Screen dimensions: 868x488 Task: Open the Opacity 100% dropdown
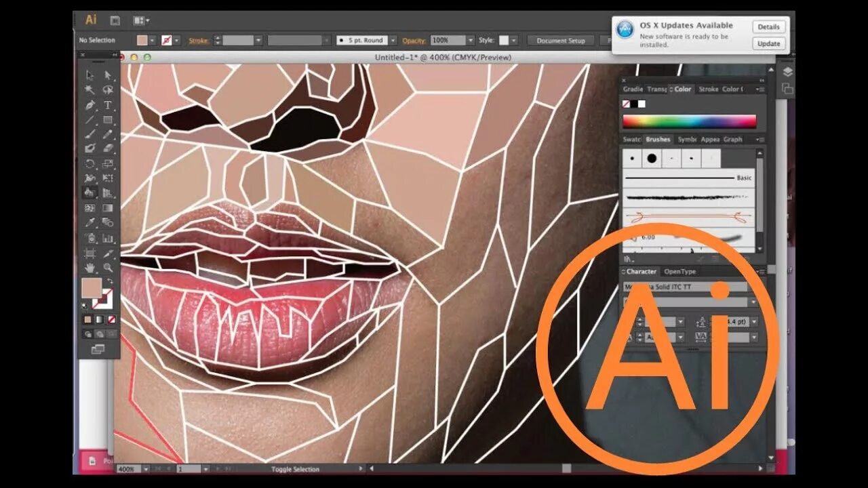point(470,41)
